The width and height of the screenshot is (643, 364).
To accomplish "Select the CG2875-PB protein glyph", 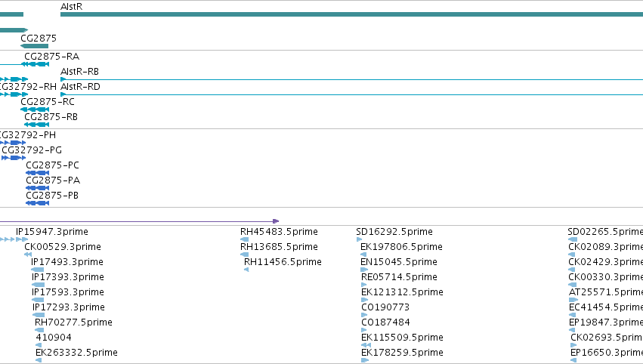I will point(37,203).
